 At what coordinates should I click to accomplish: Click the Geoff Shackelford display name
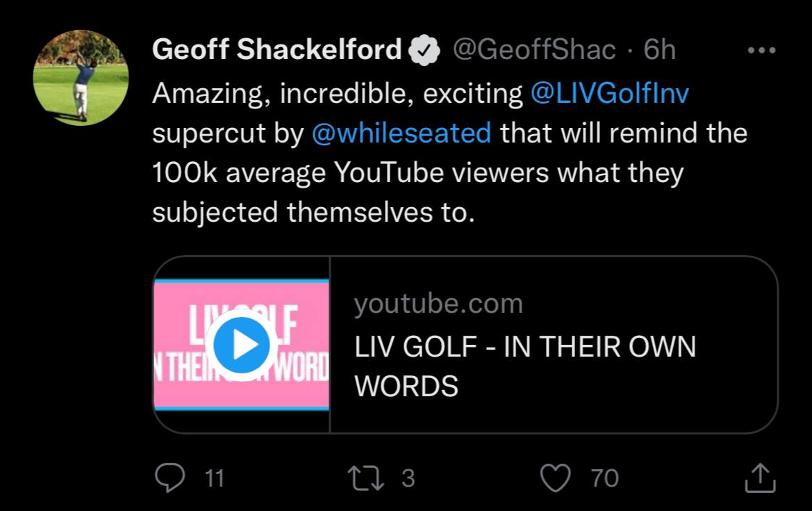click(276, 50)
